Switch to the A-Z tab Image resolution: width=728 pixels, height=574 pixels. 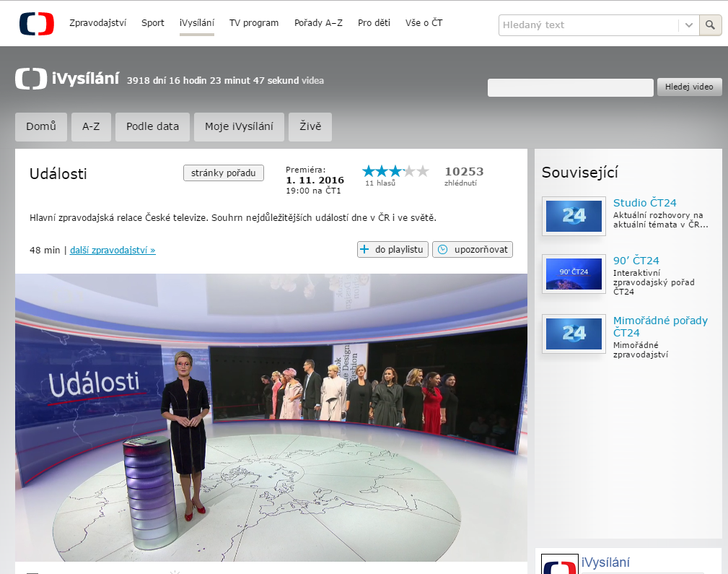pos(91,126)
